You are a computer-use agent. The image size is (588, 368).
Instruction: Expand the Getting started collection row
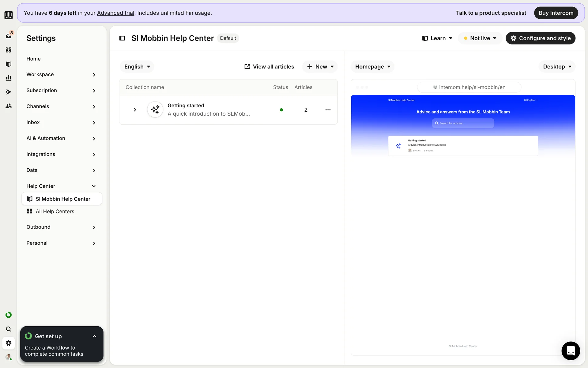pyautogui.click(x=135, y=110)
